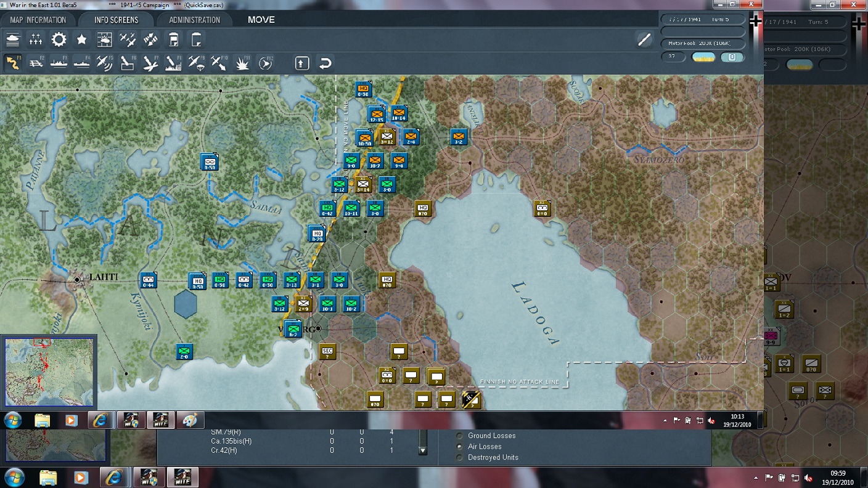Open the losses screen crosses icon
This screenshot has width=868, height=488.
36,41
